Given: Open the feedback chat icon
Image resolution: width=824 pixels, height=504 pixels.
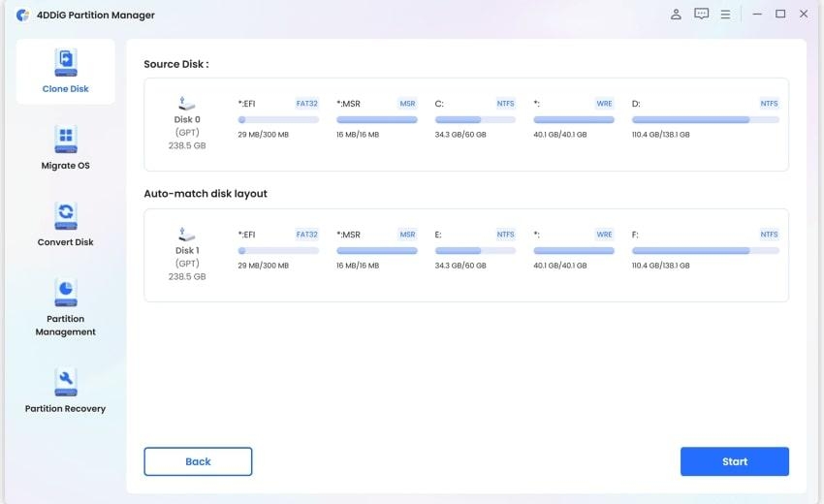Looking at the screenshot, I should [701, 15].
